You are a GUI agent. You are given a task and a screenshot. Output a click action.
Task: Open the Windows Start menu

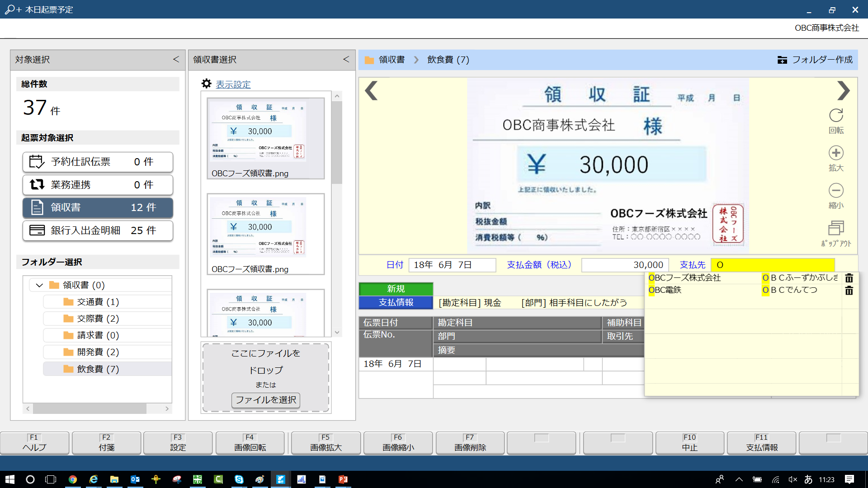[9, 479]
